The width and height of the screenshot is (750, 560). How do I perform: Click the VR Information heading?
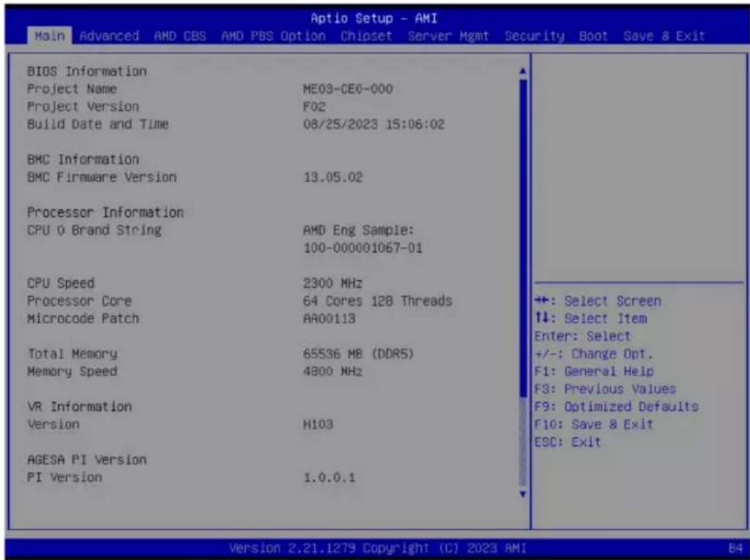coord(79,407)
